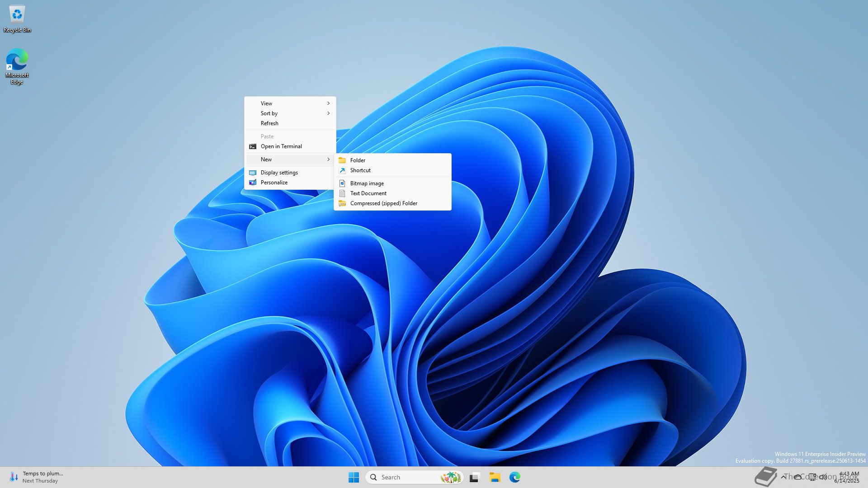This screenshot has width=868, height=488.
Task: Open Display settings from the context menu
Action: point(279,173)
